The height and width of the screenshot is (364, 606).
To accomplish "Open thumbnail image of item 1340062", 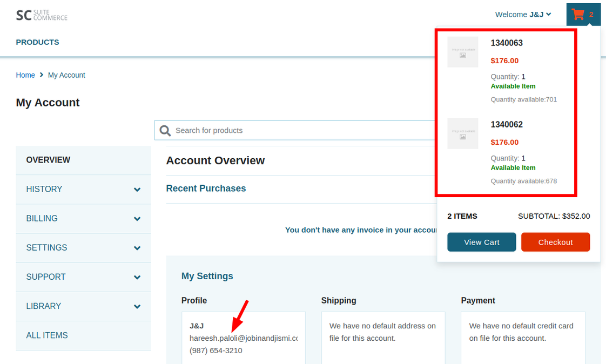I will (x=463, y=133).
